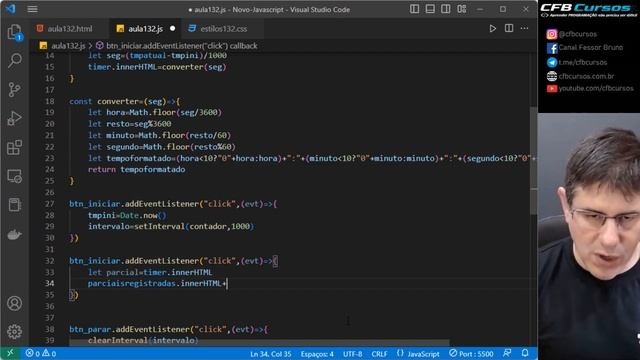Viewport: 640px width, 360px height.
Task: Click the unsaved dot on aula132.js tab
Action: click(x=172, y=29)
